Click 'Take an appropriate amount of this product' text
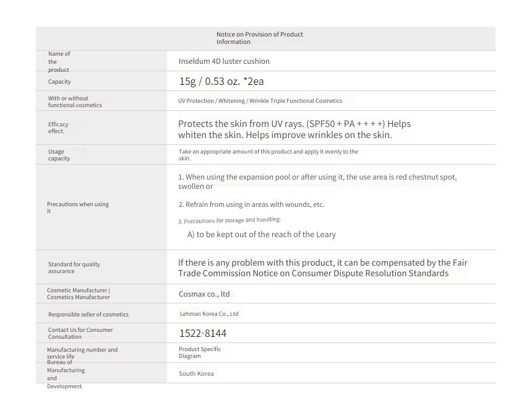Image resolution: width=532 pixels, height=418 pixels. click(268, 155)
